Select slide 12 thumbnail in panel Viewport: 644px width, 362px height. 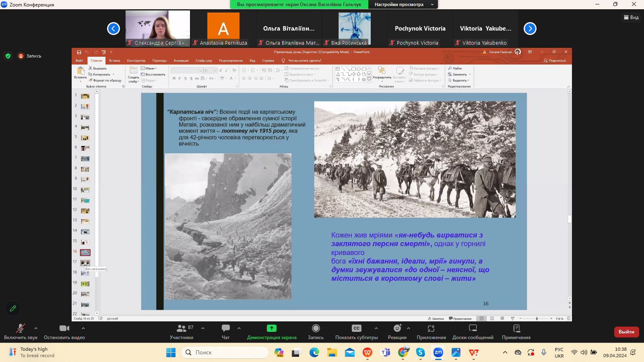[85, 211]
